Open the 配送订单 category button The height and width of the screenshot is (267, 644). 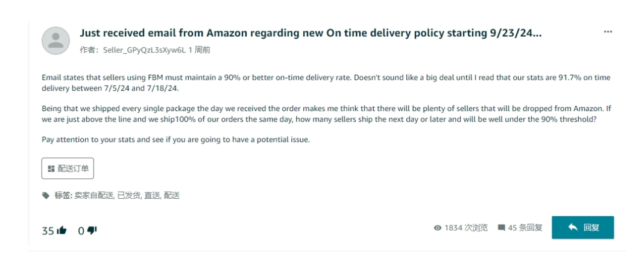pyautogui.click(x=68, y=169)
